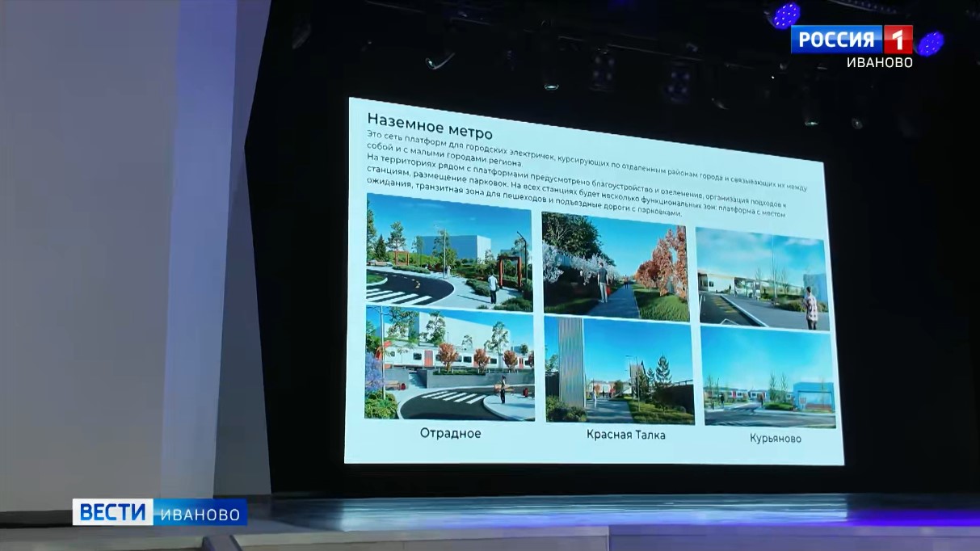
Task: Open the top Красная Талка walkway image
Action: (x=614, y=264)
